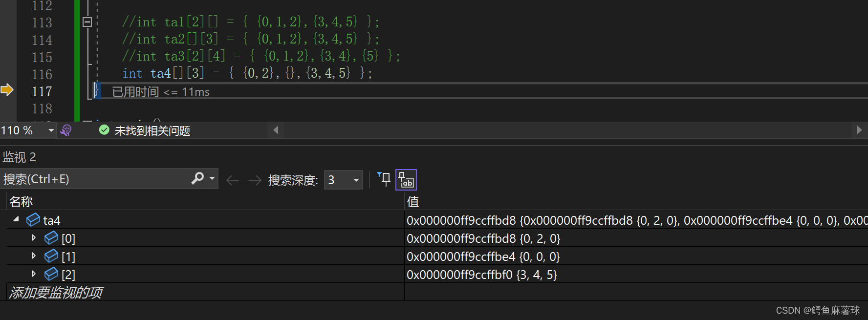Open the 110 % zoom dropdown

[x=51, y=130]
